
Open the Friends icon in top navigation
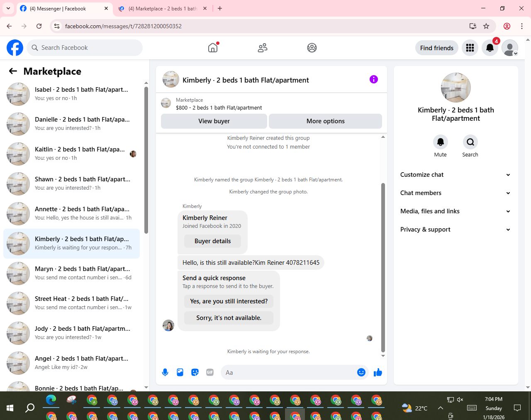pyautogui.click(x=263, y=48)
